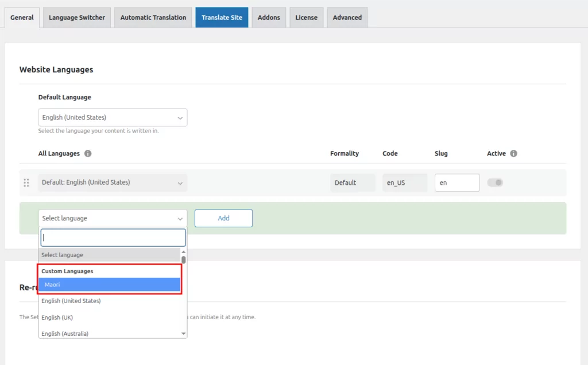
Task: Click the info icon next to Active
Action: [x=513, y=154]
